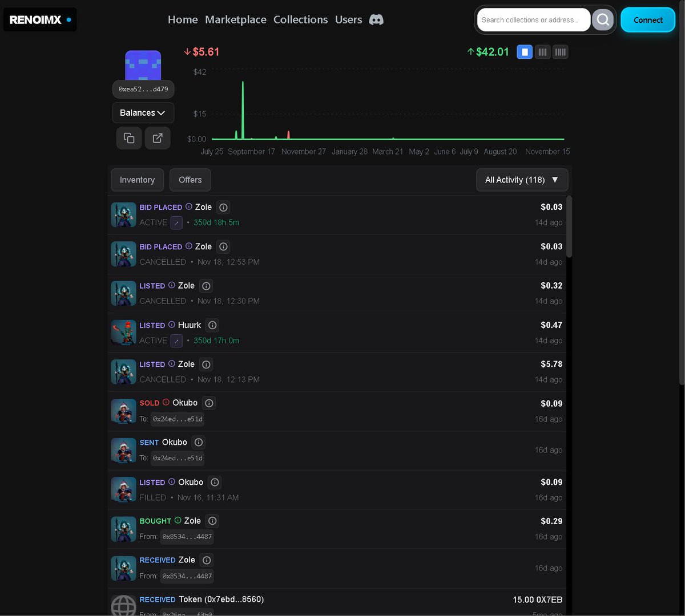The image size is (685, 616).
Task: Click the $42.01 high value
Action: [488, 52]
